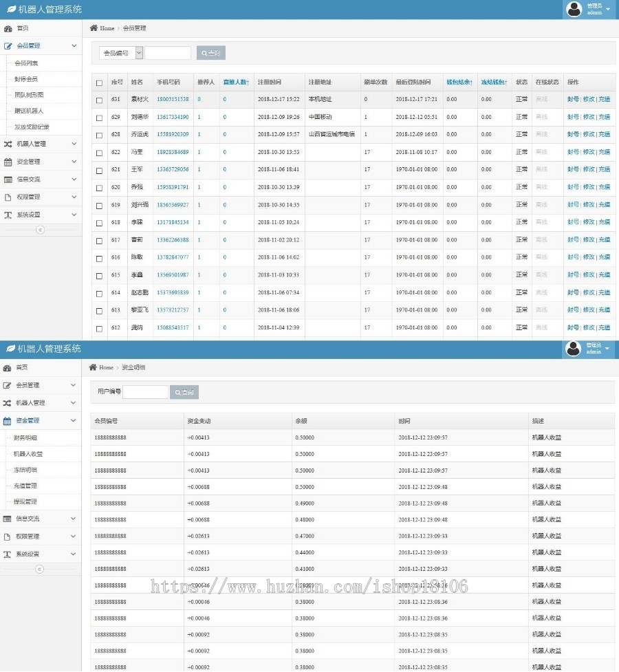Collapse the expanded 资金管理 sidebar section
619x672 pixels.
[x=74, y=420]
